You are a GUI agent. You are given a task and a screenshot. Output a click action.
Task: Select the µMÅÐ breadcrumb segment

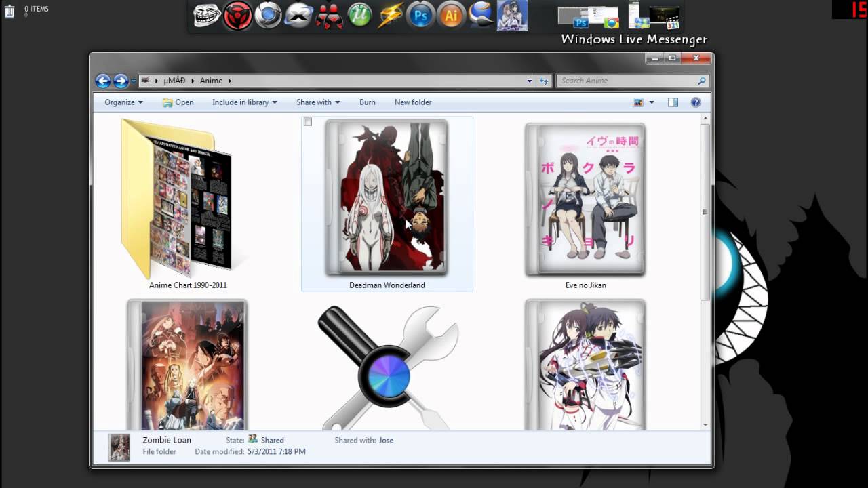pos(174,81)
